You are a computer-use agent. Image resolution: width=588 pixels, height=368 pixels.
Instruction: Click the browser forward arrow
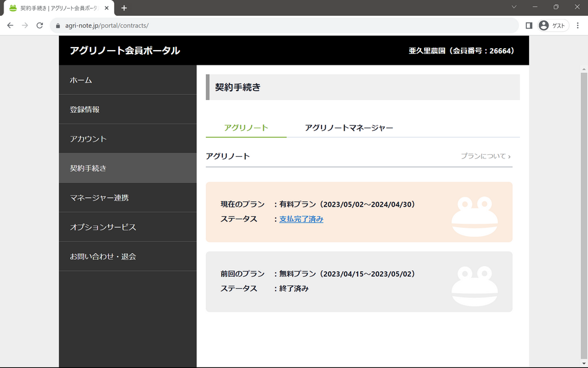[x=25, y=25]
